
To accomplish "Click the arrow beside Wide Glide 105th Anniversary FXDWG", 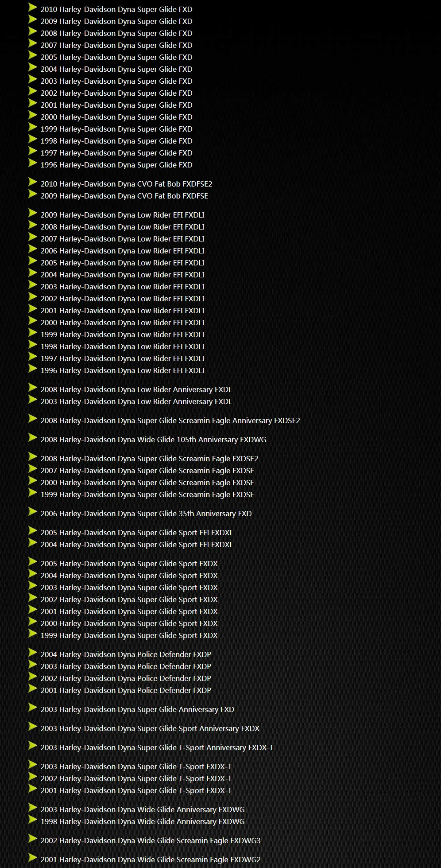I will click(x=33, y=437).
